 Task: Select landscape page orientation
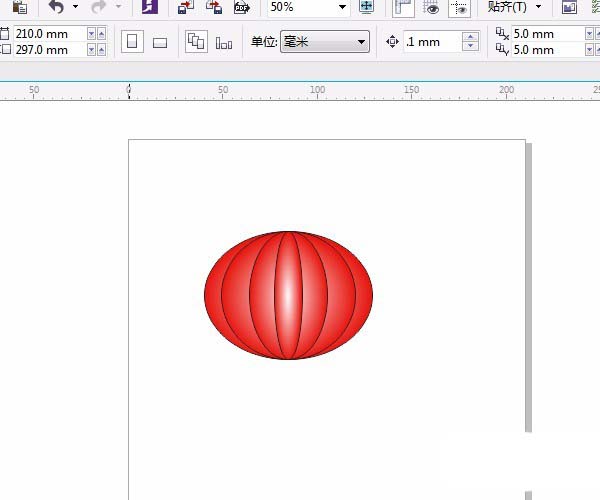coord(160,42)
